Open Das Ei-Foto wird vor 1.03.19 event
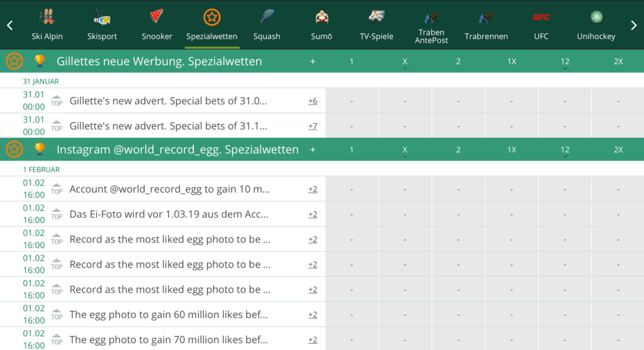644x350 pixels. click(x=169, y=214)
